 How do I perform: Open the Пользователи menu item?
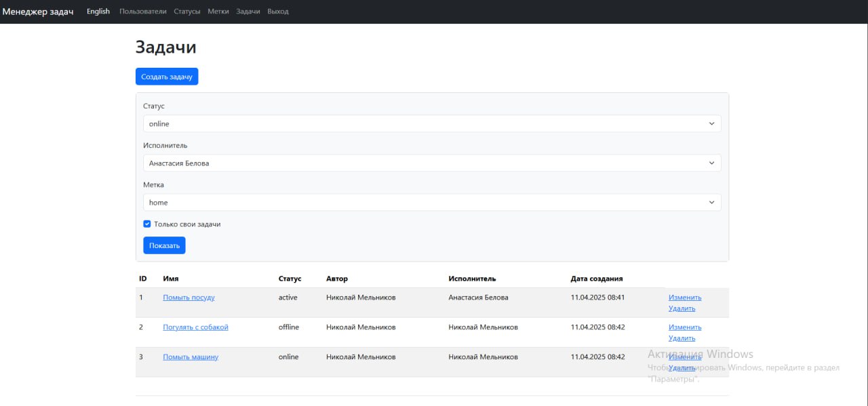[x=142, y=12]
